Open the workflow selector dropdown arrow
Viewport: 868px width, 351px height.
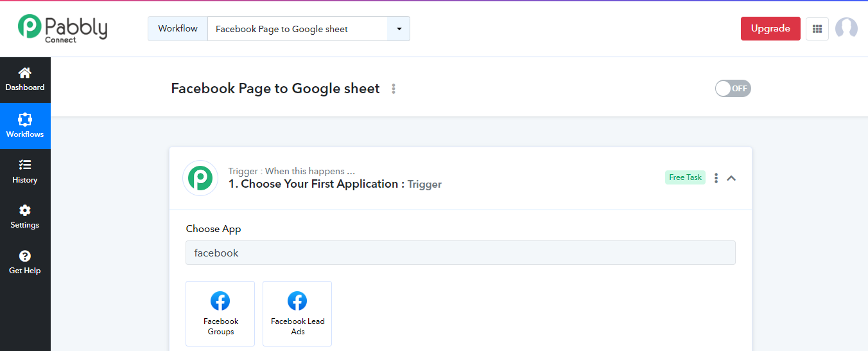point(399,29)
